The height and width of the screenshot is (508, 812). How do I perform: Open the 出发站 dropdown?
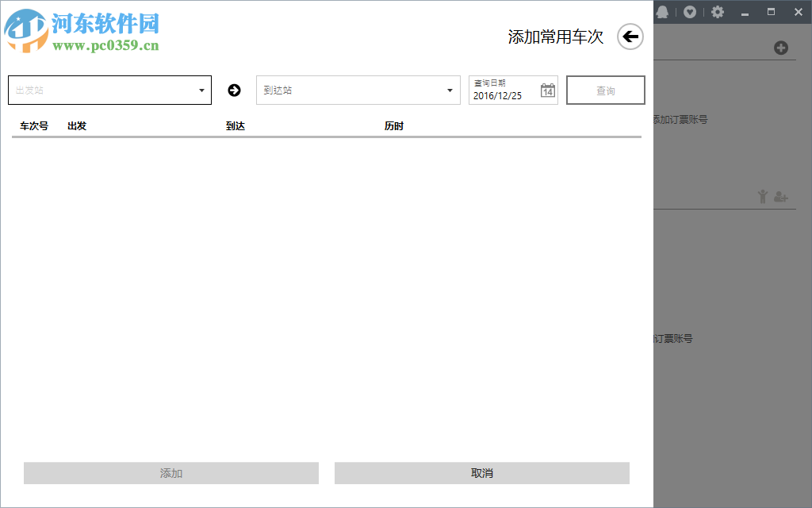[x=109, y=90]
